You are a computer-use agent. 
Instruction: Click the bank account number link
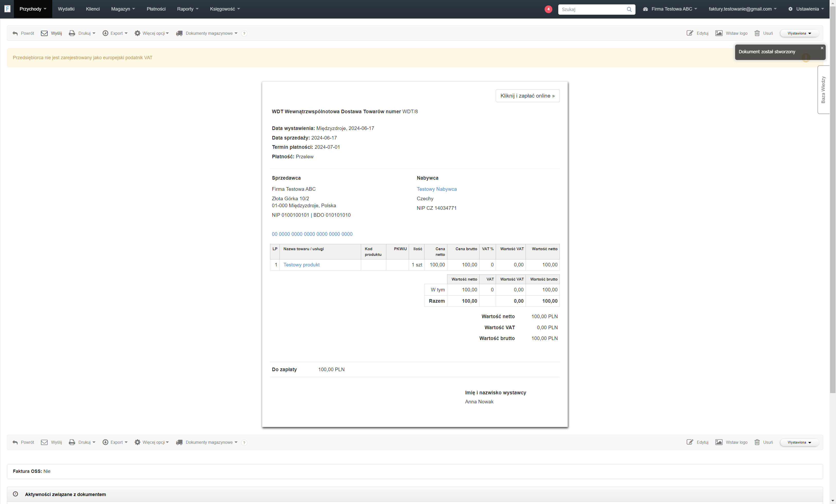(x=312, y=234)
